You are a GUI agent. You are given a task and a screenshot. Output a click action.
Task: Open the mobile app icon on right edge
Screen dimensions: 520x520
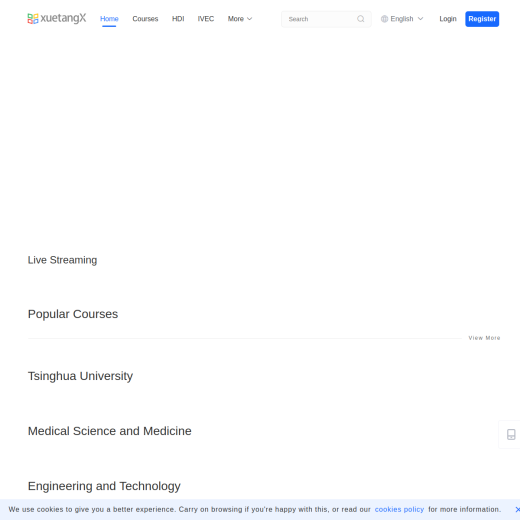pyautogui.click(x=511, y=434)
